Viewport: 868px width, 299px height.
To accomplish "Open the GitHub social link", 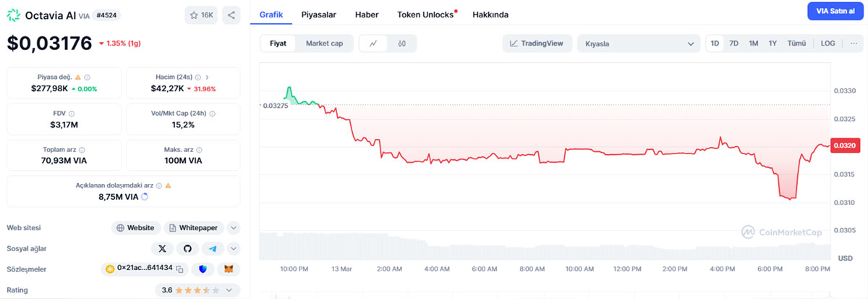I will coord(187,248).
